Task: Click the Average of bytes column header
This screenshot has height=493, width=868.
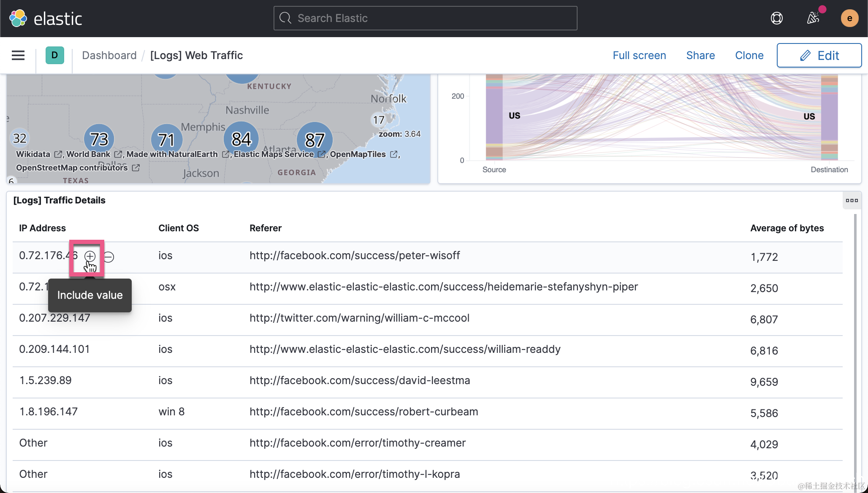Action: (787, 228)
